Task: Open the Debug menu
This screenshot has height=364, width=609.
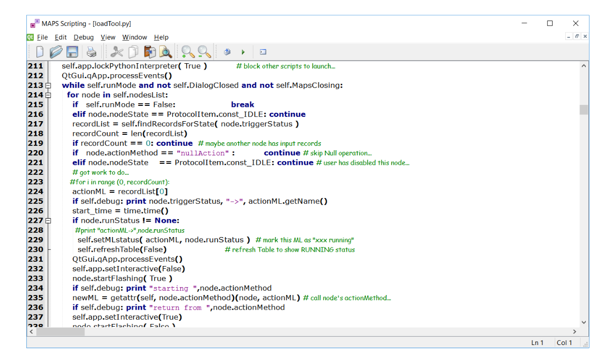Action: (83, 37)
